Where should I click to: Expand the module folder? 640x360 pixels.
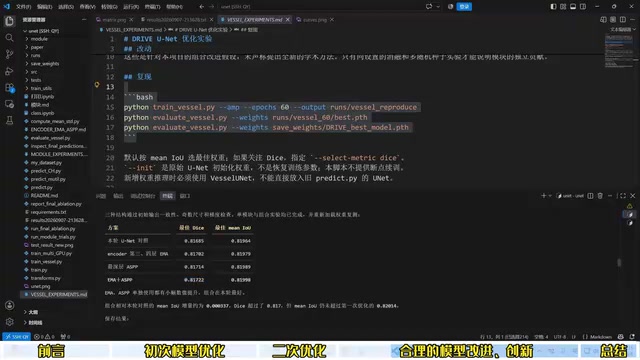click(x=39, y=39)
